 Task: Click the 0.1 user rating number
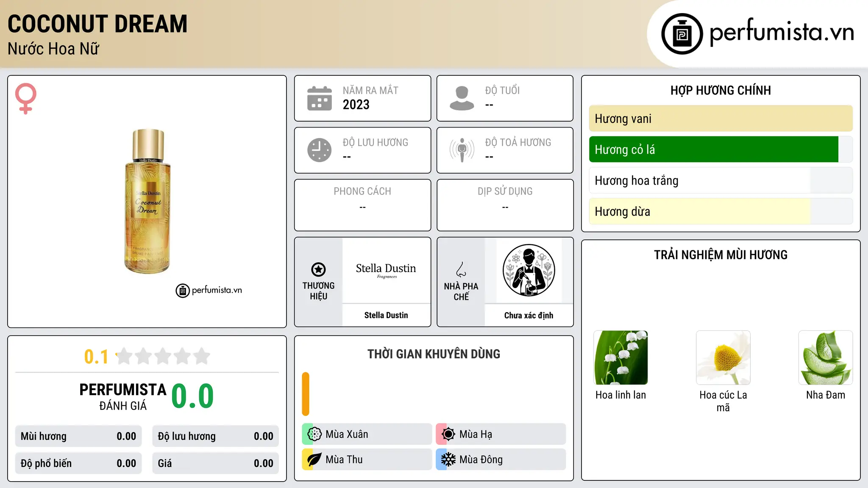(96, 357)
